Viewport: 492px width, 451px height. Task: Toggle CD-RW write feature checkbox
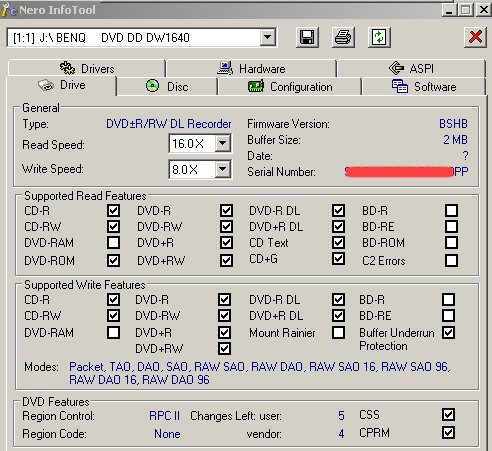point(113,315)
